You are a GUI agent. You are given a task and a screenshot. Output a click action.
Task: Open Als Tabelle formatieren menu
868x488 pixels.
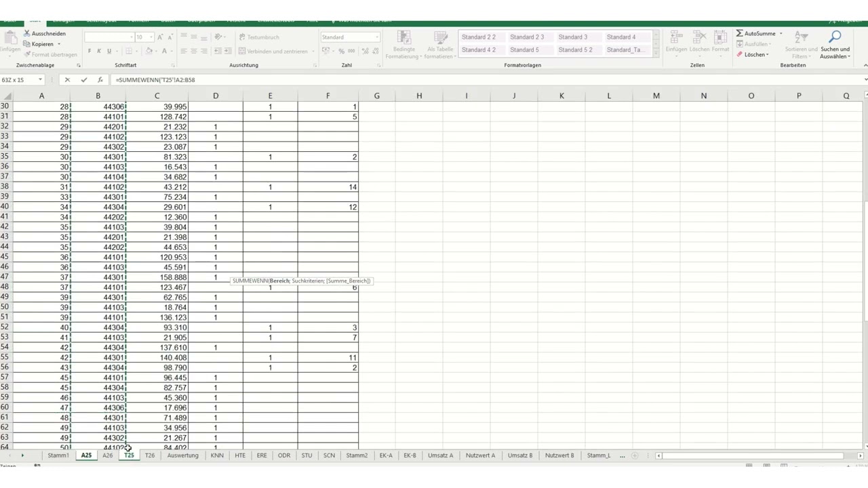point(440,44)
